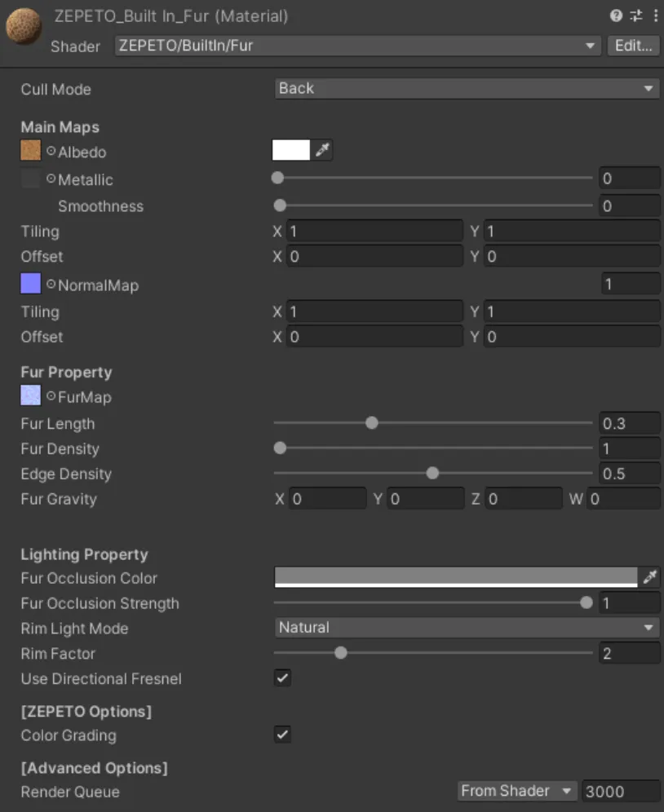Click the Lighting Property section heading
The height and width of the screenshot is (812, 664).
[x=85, y=554]
